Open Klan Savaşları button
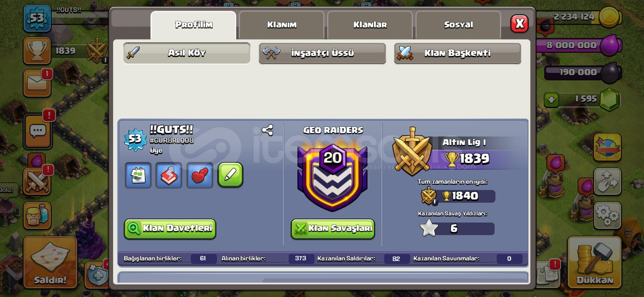Viewport: 644px width, 297px height. pyautogui.click(x=333, y=229)
